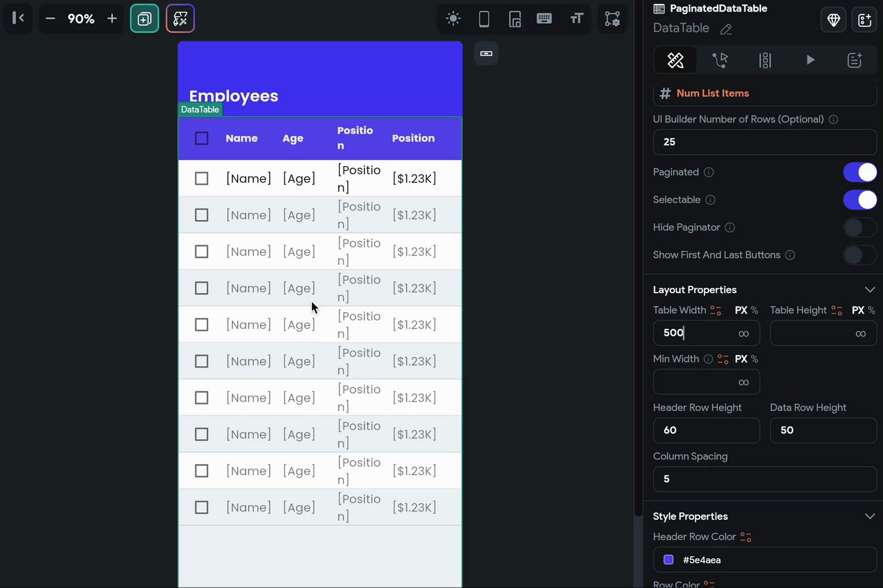
Task: Turn off the Paginated switch
Action: [860, 172]
